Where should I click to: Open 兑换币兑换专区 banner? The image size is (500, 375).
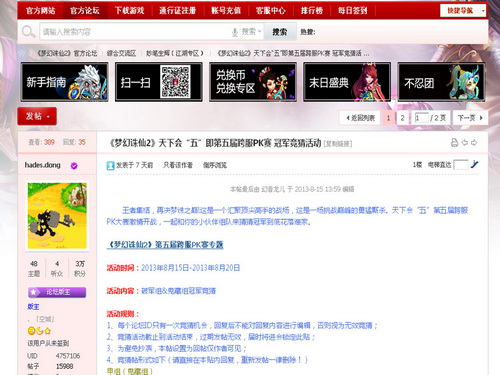[253, 82]
